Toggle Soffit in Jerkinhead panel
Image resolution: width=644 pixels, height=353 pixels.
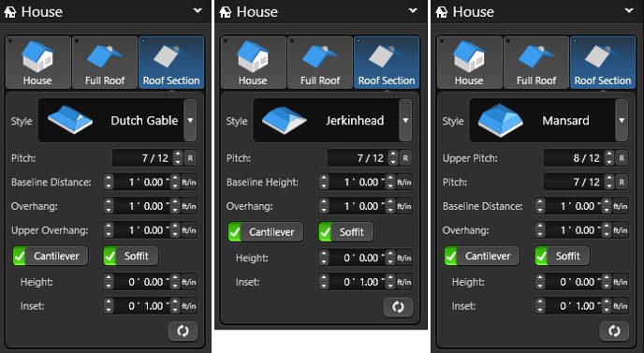point(345,232)
